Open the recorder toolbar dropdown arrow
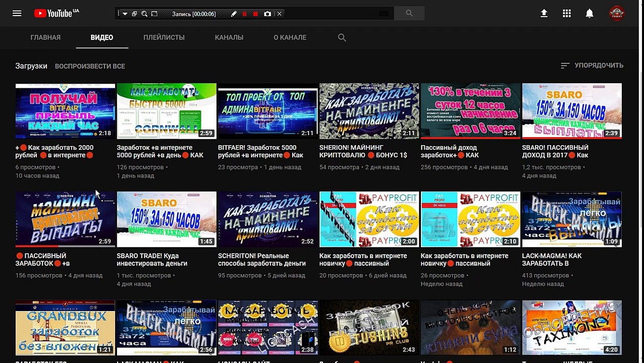644x363 pixels. pyautogui.click(x=125, y=14)
